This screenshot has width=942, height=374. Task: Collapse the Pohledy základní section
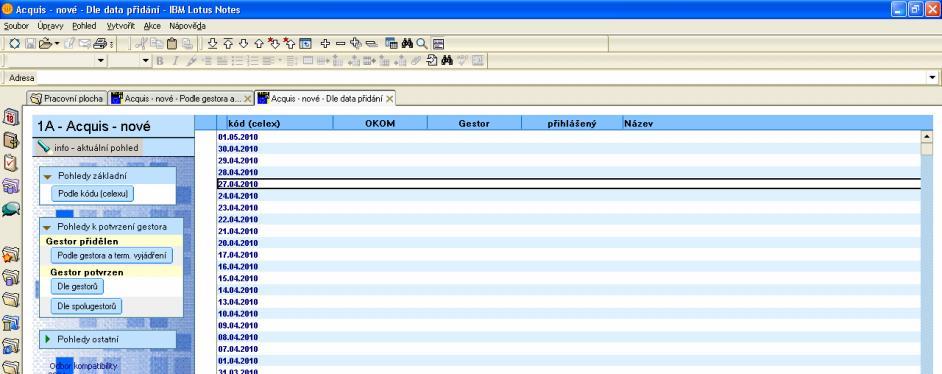coord(47,176)
